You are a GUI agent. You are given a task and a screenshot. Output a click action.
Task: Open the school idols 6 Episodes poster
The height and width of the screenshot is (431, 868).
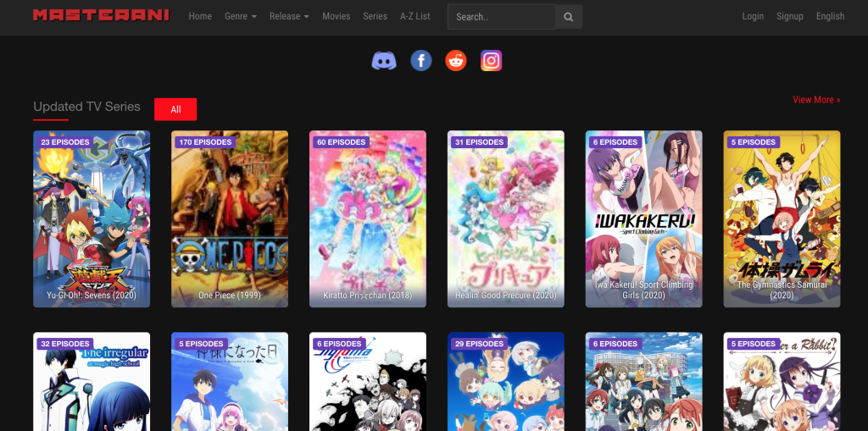(644, 382)
